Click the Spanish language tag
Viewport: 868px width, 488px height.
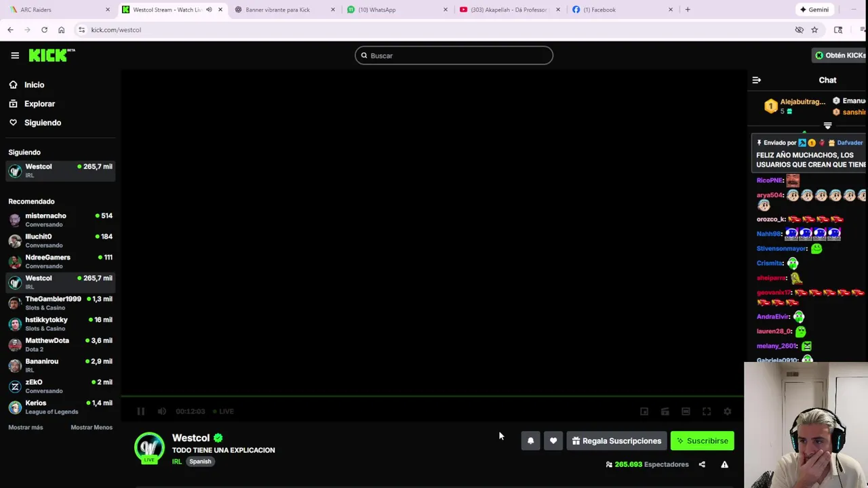[x=200, y=462]
